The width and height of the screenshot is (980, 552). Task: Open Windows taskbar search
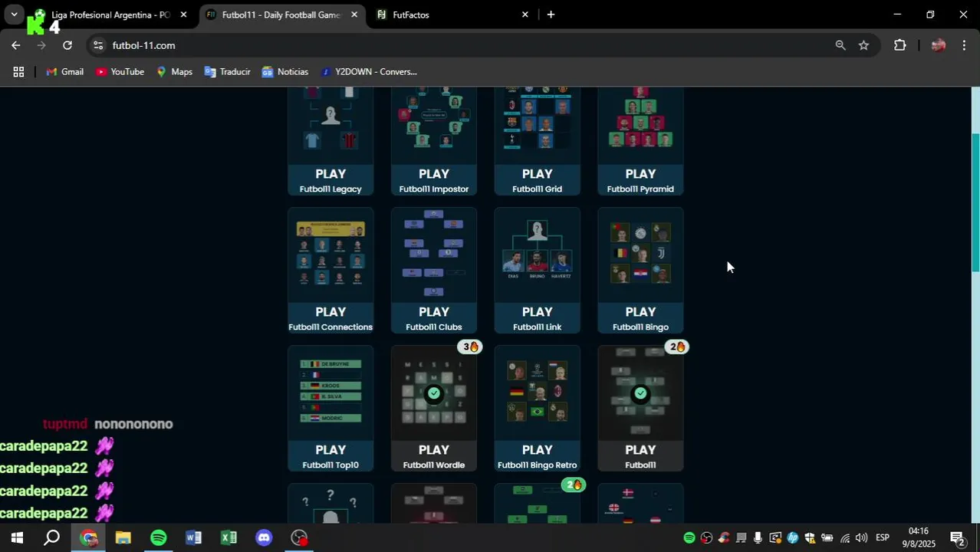point(52,537)
